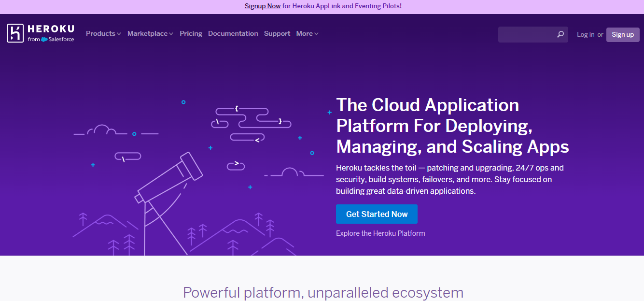Click the Sign up button
This screenshot has height=301, width=644.
tap(623, 34)
